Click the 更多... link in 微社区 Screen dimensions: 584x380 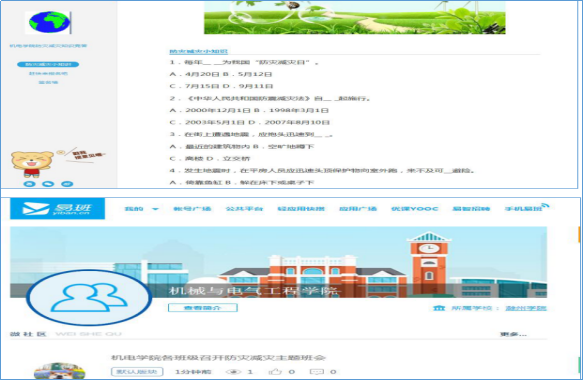click(513, 334)
